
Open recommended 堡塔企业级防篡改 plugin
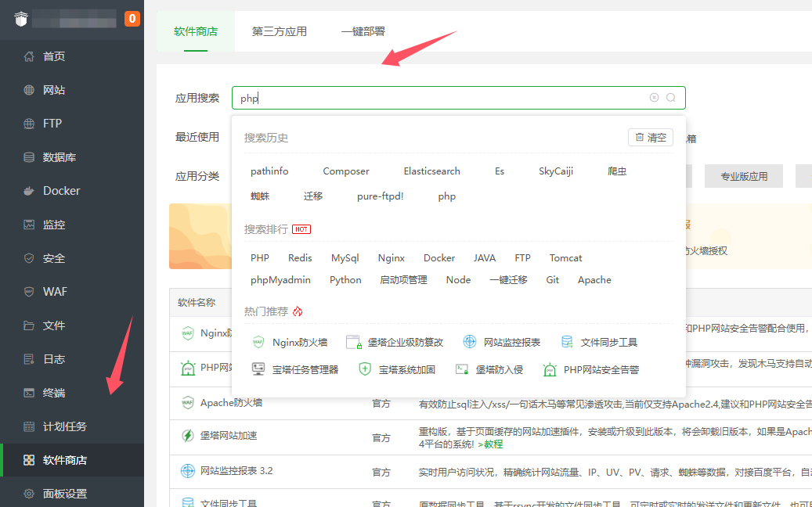(x=395, y=342)
